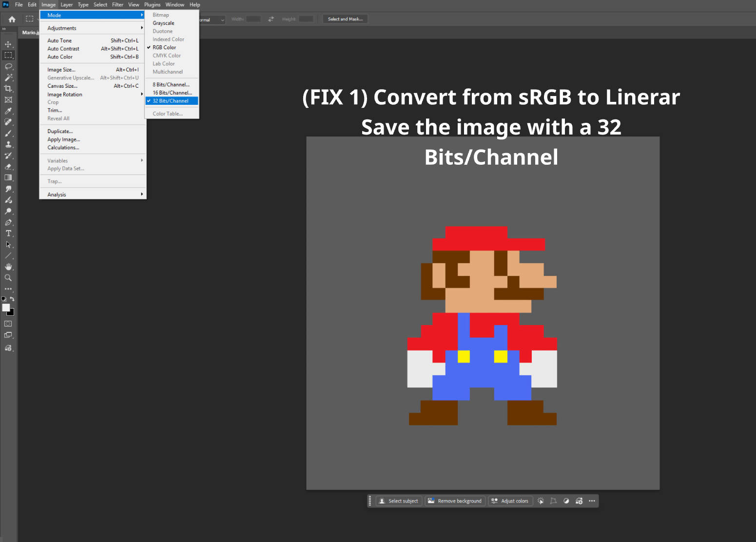The image size is (756, 542).
Task: Choose 32 Bits/Channel checked option
Action: coord(172,101)
